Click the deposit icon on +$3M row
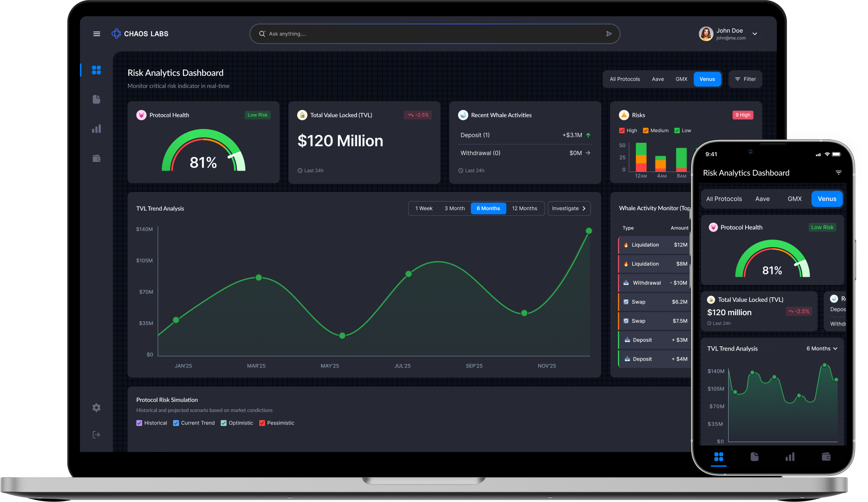868x502 pixels. (x=627, y=340)
